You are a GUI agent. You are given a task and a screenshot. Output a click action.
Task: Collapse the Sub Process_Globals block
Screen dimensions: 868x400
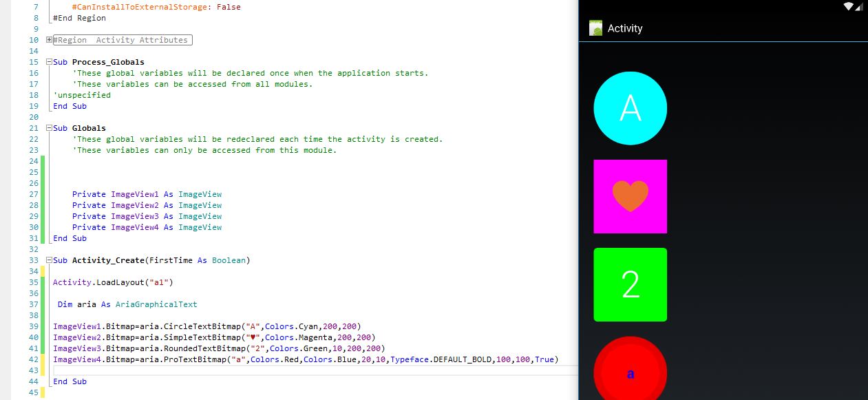click(49, 62)
